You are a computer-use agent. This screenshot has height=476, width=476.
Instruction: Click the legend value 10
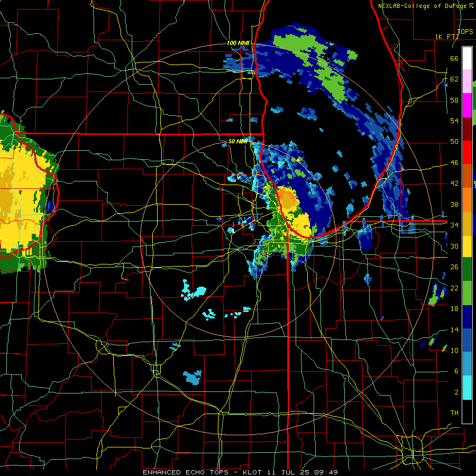(x=454, y=351)
